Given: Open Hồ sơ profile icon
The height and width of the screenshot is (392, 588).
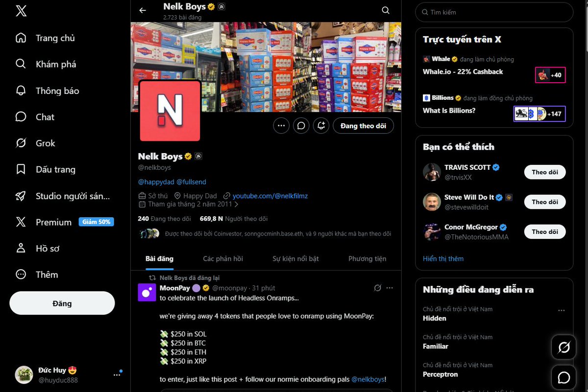Looking at the screenshot, I should (x=21, y=248).
